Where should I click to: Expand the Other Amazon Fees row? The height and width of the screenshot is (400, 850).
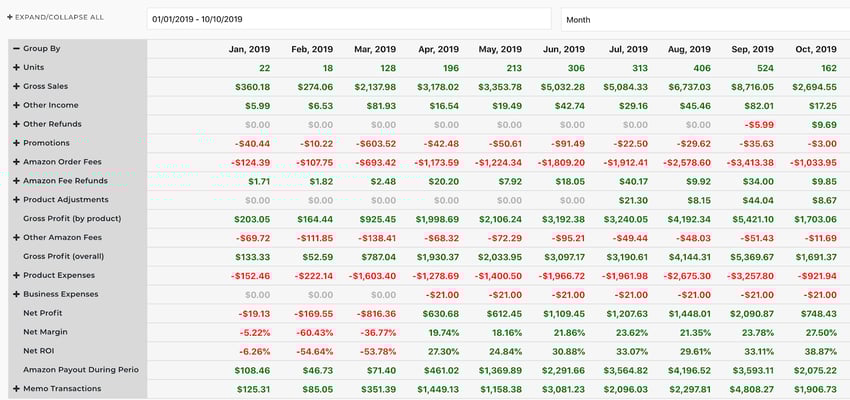(x=16, y=237)
